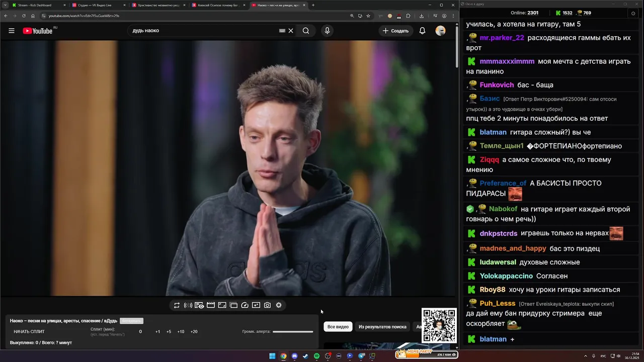Add +5 minutes to split
Viewport: 644px width, 362px height.
tap(169, 332)
